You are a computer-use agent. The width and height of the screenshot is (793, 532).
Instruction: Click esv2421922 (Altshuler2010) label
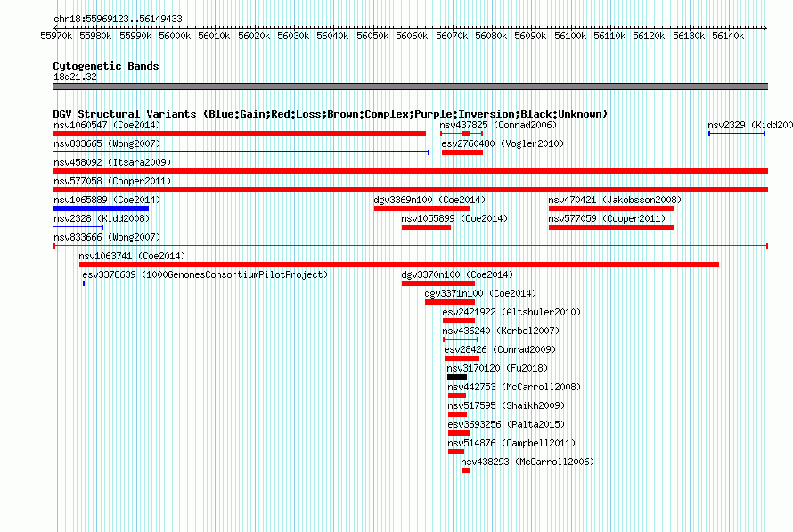pos(511,312)
